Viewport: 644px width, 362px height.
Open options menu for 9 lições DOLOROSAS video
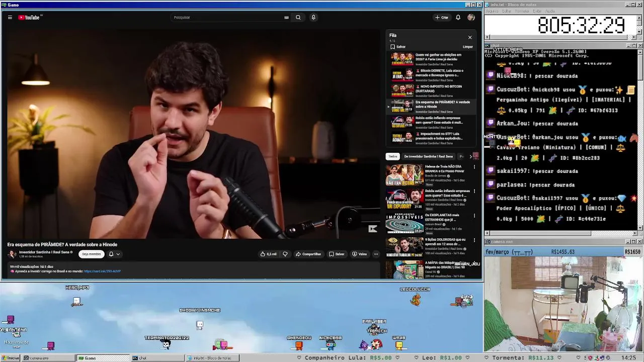[x=474, y=240]
